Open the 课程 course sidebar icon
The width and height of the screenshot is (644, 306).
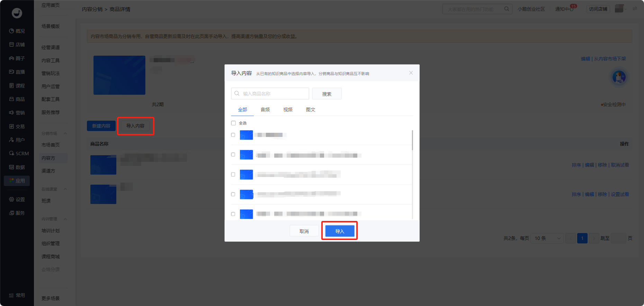11,85
